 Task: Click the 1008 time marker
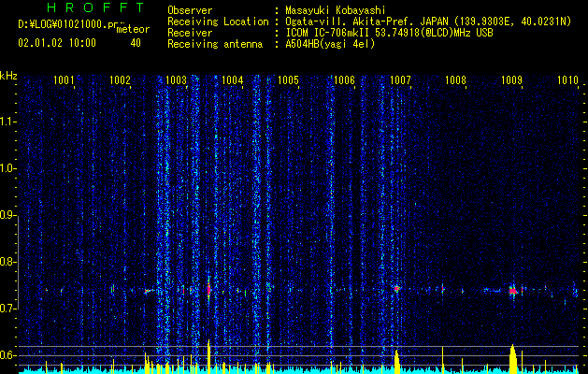click(x=455, y=79)
